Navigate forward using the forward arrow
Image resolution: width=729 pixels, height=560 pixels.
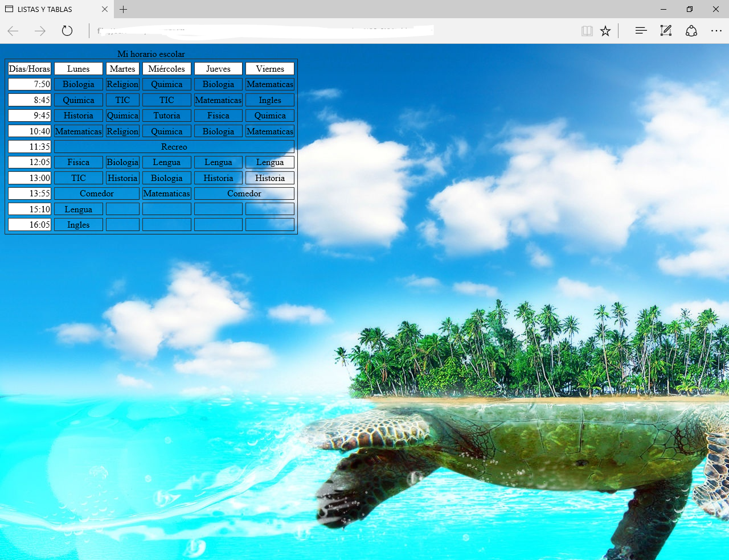coord(40,31)
